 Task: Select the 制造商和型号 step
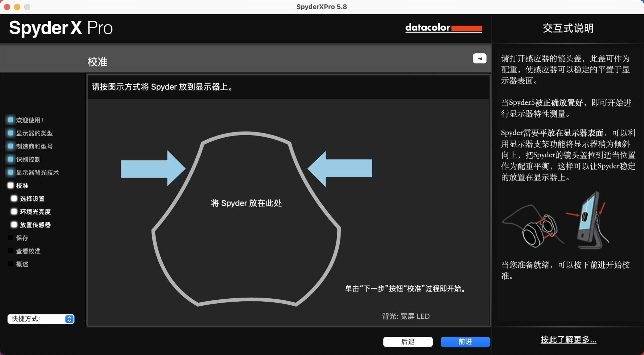[x=35, y=146]
